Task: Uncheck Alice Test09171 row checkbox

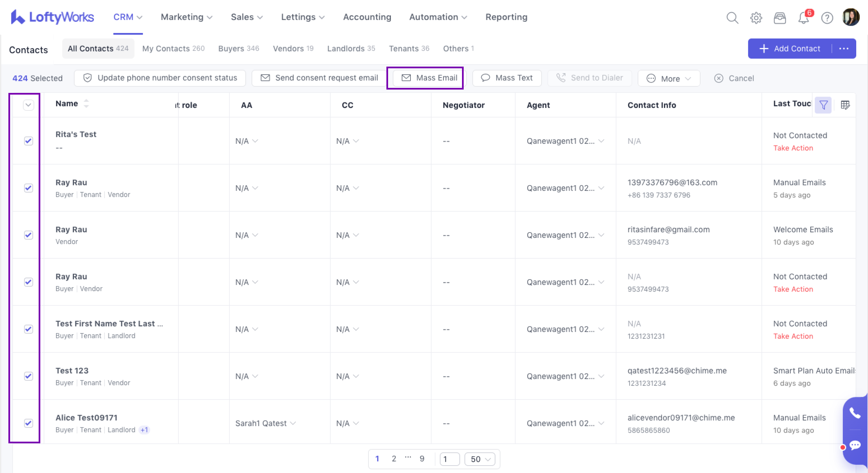Action: point(29,423)
